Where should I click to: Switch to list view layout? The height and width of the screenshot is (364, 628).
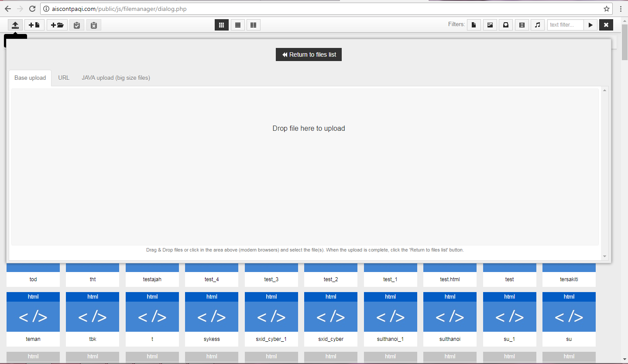tap(237, 25)
